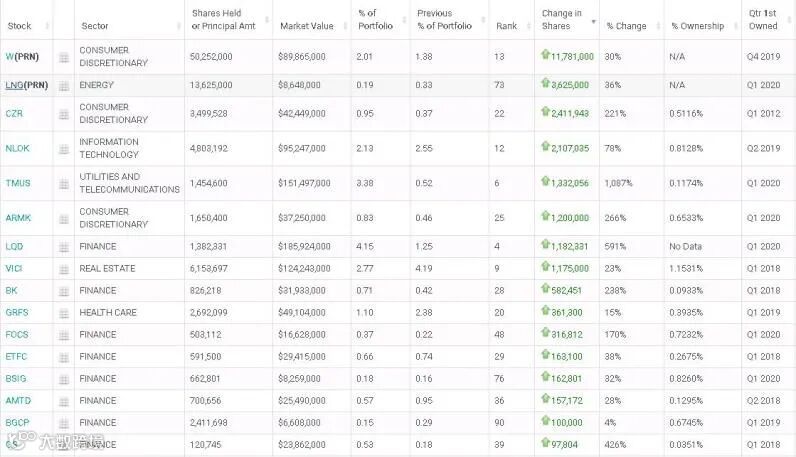The height and width of the screenshot is (457, 796).
Task: Open the NLOK stock link
Action: 17,149
